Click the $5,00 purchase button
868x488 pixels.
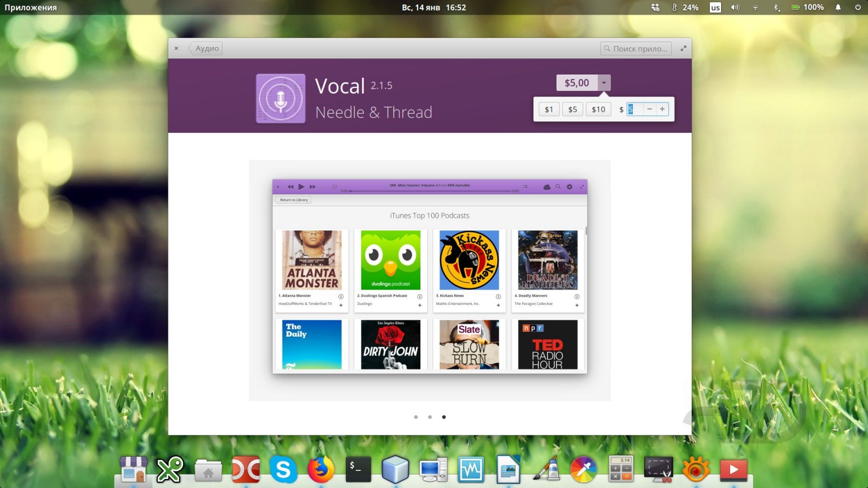(x=577, y=83)
